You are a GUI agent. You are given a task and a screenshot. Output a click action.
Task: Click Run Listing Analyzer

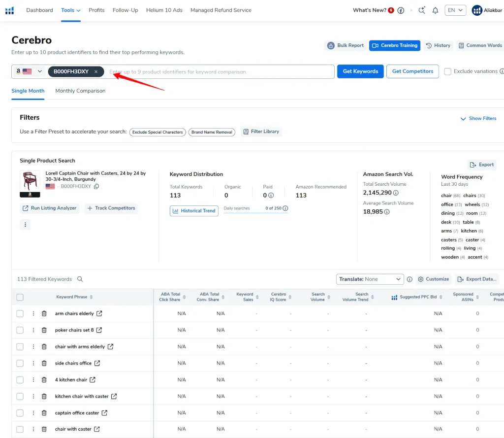pyautogui.click(x=50, y=208)
